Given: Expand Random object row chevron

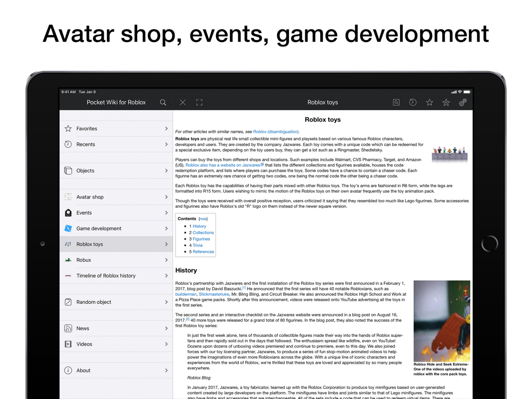Looking at the screenshot, I should (x=166, y=302).
